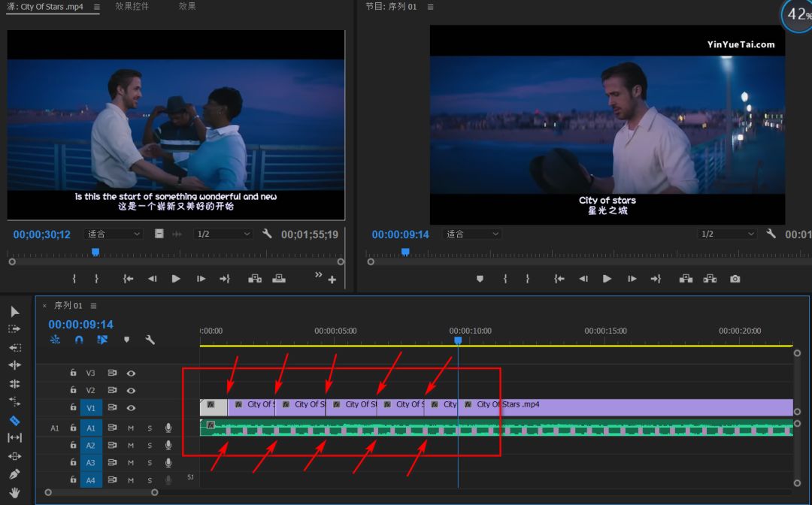The image size is (812, 505).
Task: Switch to the 效果控件 tab
Action: [x=132, y=6]
